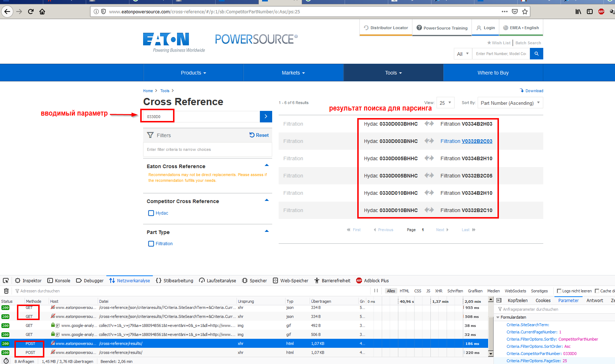Toggle Cache deaktivieren checkbox

(x=597, y=291)
